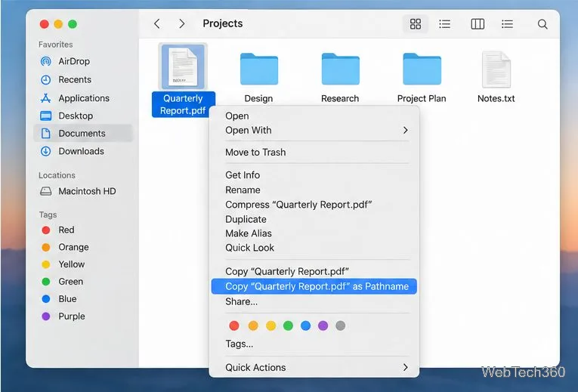This screenshot has height=392, width=578.
Task: Choose Quick Look menu item
Action: pyautogui.click(x=314, y=248)
